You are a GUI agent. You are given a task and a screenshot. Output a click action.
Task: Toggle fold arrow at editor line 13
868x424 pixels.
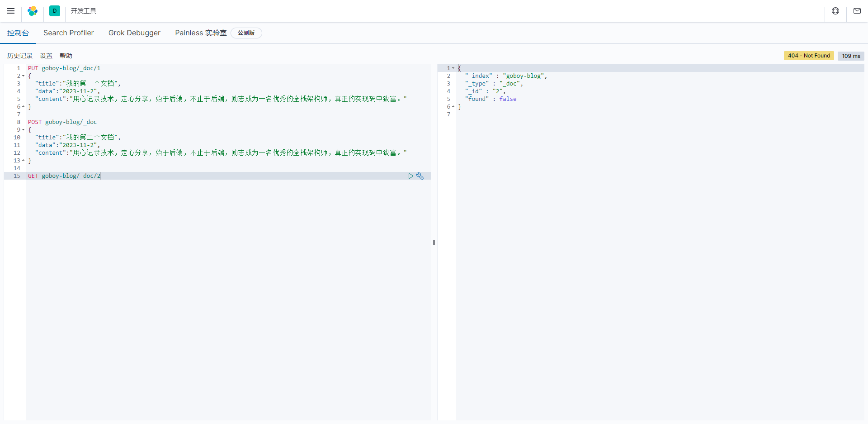click(24, 161)
